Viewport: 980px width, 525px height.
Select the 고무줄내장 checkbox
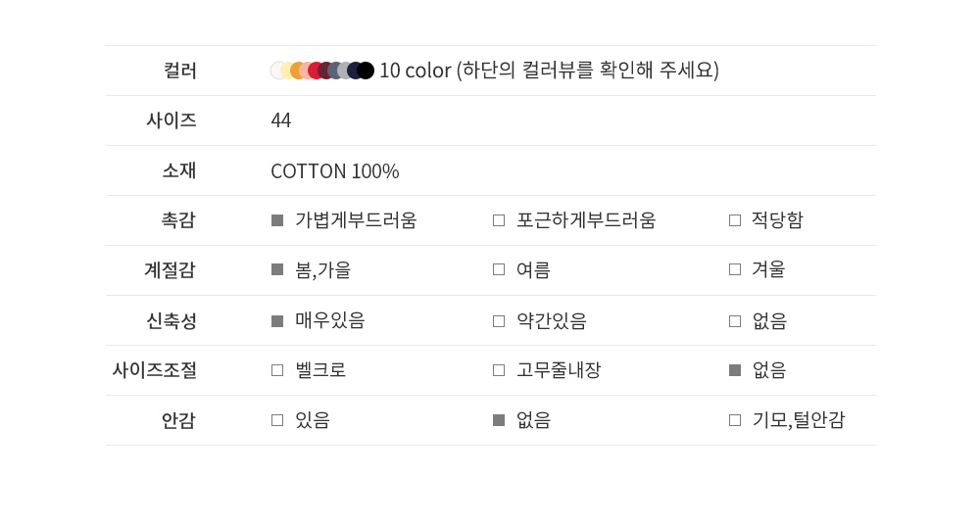pos(499,370)
